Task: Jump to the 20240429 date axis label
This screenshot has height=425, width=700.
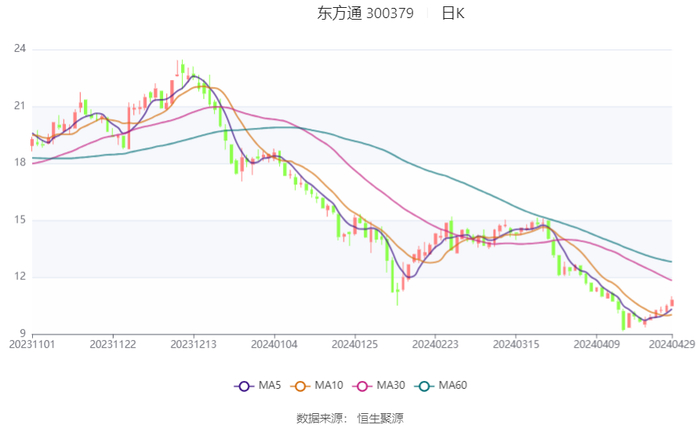Action: (x=670, y=343)
